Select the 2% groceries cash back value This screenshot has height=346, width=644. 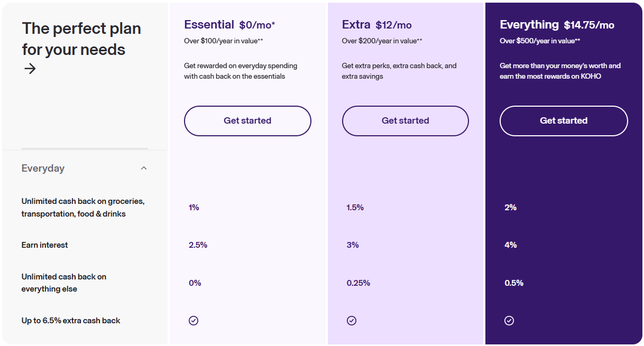pos(510,207)
